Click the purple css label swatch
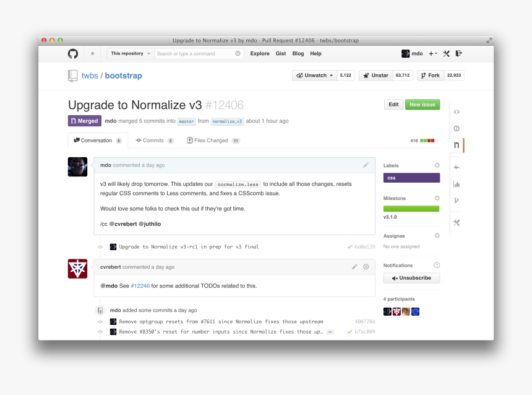 coord(411,178)
